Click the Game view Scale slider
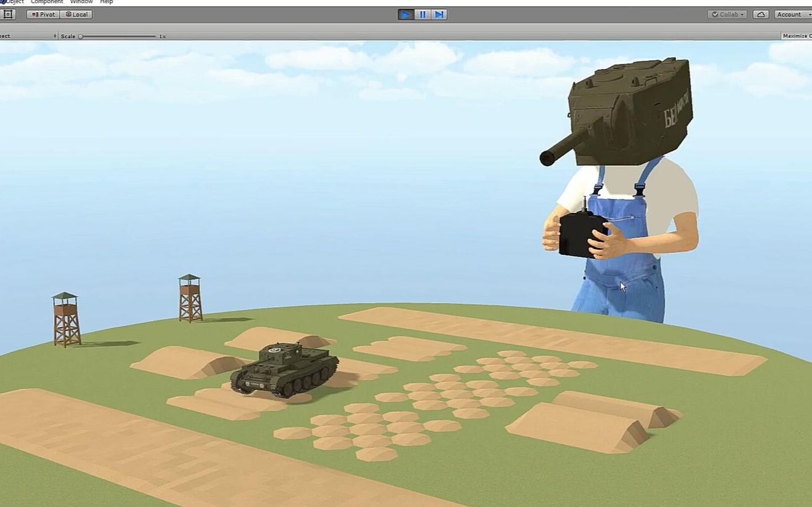Viewport: 812px width, 507px height. pyautogui.click(x=117, y=36)
